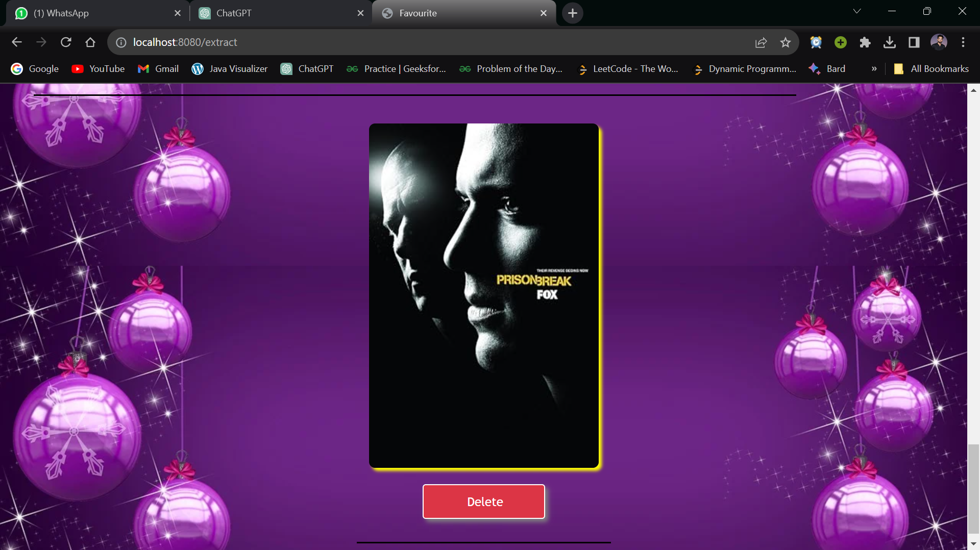Click the blue round-face extension icon
Viewport: 980px width, 550px height.
[x=816, y=42]
